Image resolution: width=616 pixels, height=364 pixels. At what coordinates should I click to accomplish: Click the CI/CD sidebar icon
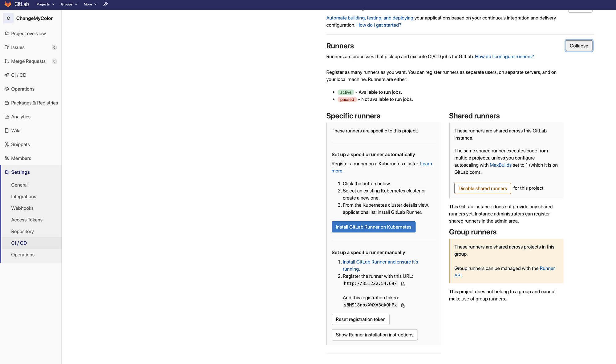tap(7, 75)
